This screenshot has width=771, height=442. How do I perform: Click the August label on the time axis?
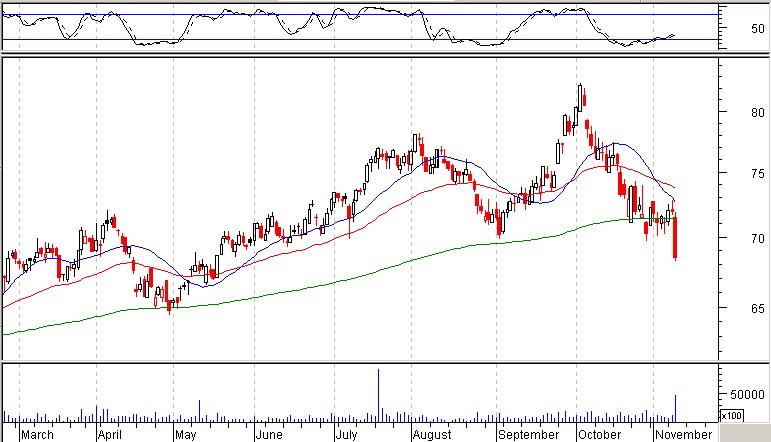432,435
